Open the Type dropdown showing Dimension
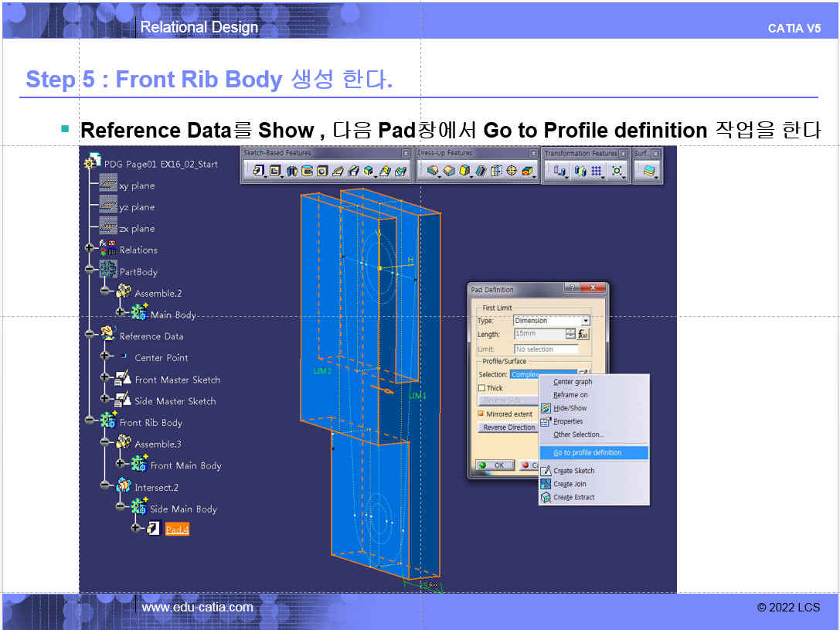Image resolution: width=840 pixels, height=630 pixels. tap(585, 321)
